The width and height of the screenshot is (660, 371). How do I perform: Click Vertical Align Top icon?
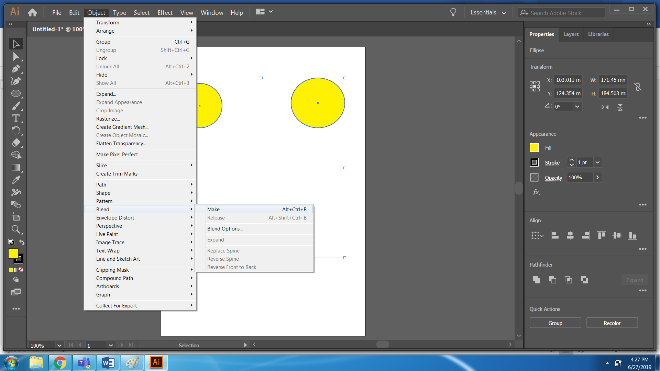pos(601,236)
